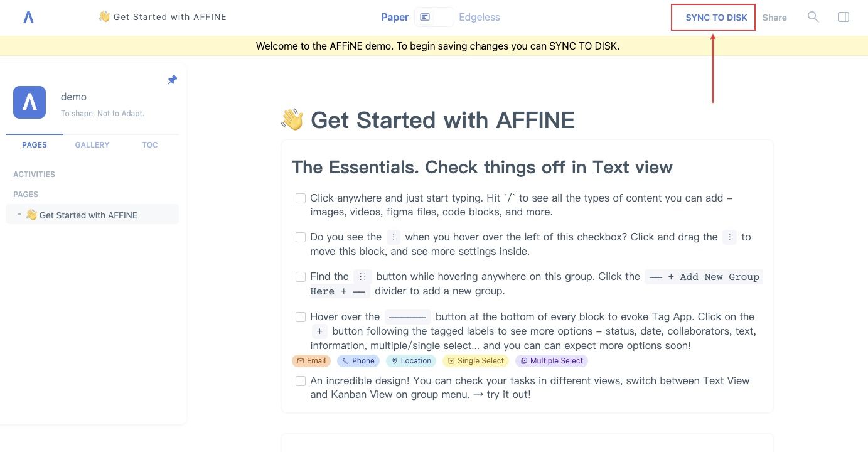Switch to Edgeless mode

480,17
